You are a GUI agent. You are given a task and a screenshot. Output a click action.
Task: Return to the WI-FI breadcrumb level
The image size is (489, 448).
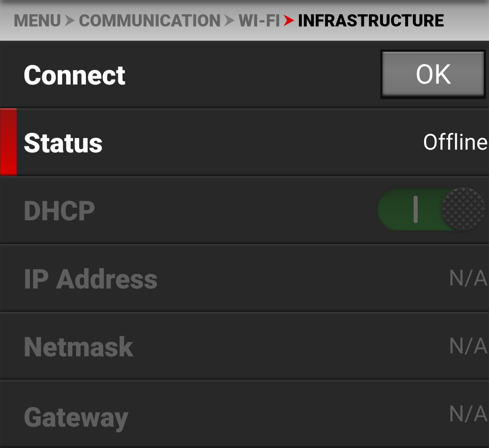tap(259, 21)
